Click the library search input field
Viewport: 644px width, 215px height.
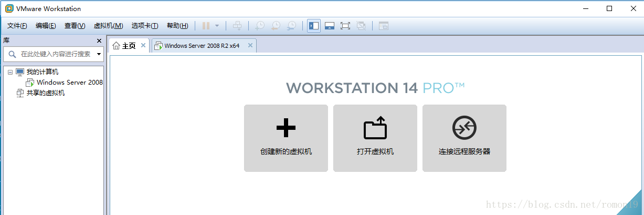pos(54,54)
